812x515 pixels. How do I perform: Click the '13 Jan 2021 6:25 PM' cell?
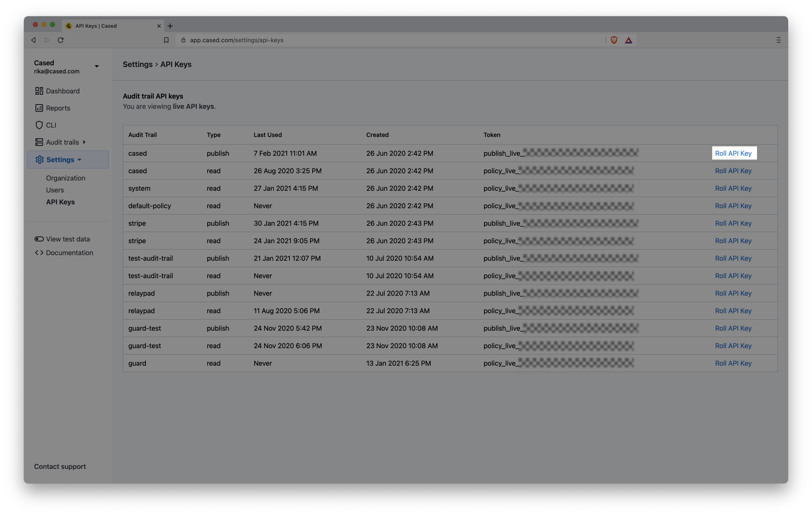point(399,363)
